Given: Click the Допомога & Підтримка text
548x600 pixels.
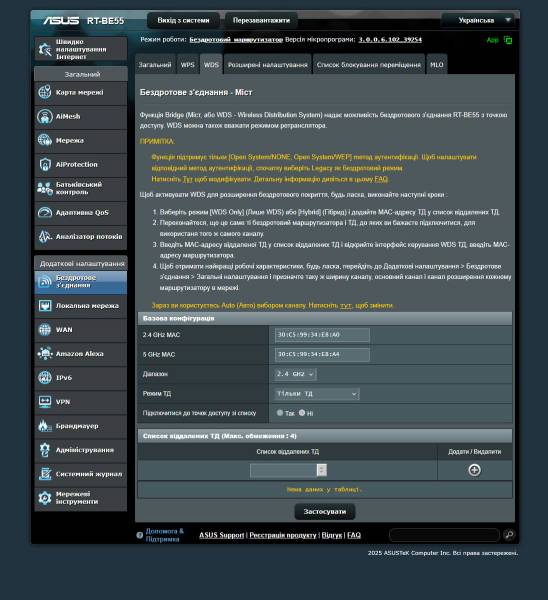Looking at the screenshot, I should click(165, 535).
